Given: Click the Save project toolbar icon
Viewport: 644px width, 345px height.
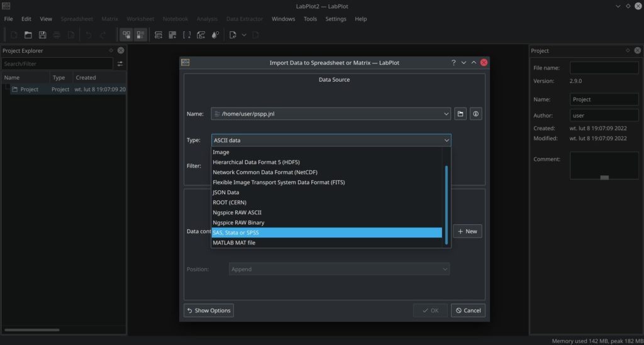Looking at the screenshot, I should [43, 35].
